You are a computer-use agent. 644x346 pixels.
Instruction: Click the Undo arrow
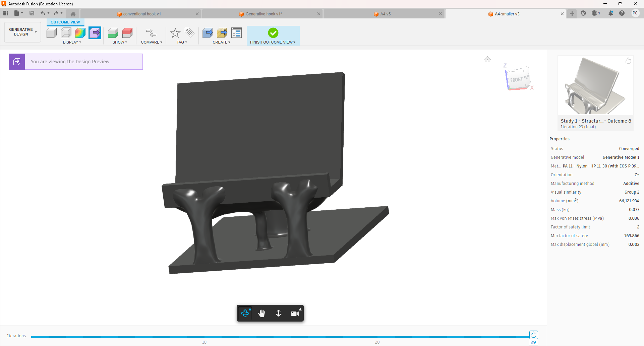tap(43, 13)
